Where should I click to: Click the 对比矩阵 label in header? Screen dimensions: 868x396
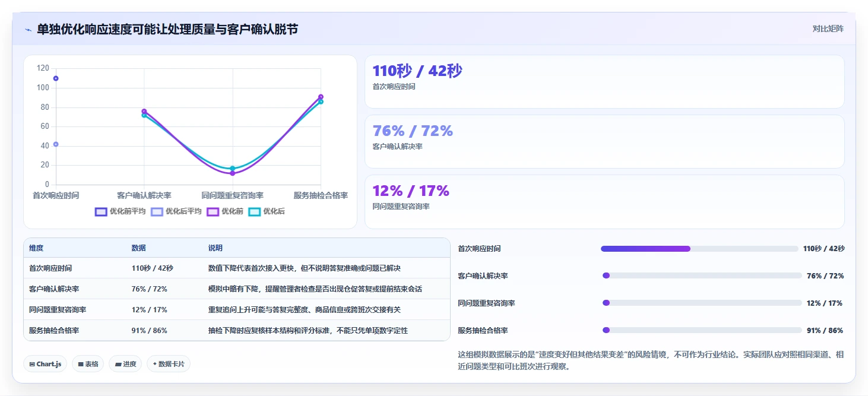828,28
